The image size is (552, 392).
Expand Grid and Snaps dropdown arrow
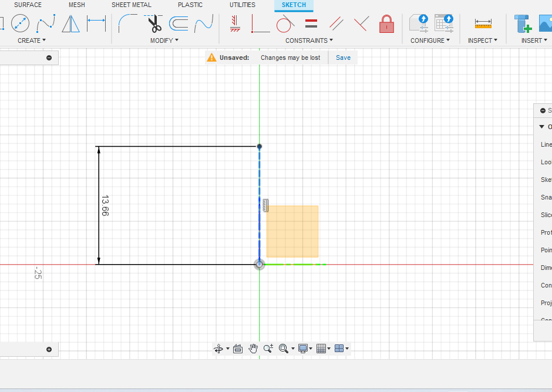tap(329, 349)
